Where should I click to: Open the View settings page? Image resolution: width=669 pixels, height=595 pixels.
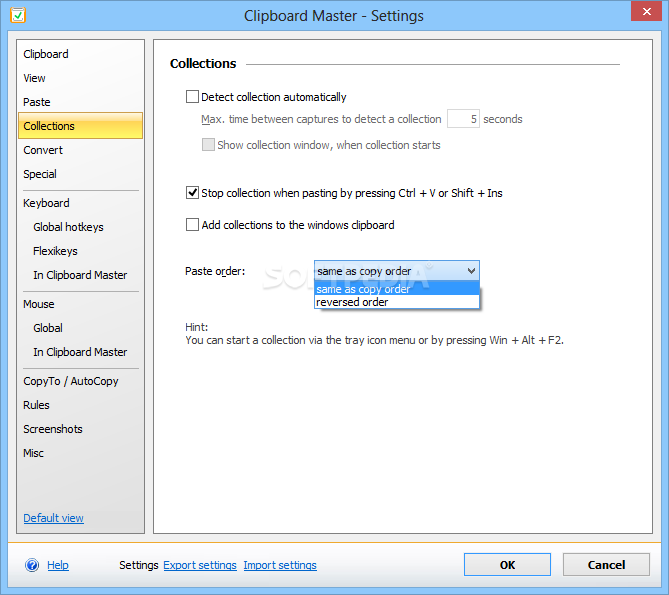(34, 78)
